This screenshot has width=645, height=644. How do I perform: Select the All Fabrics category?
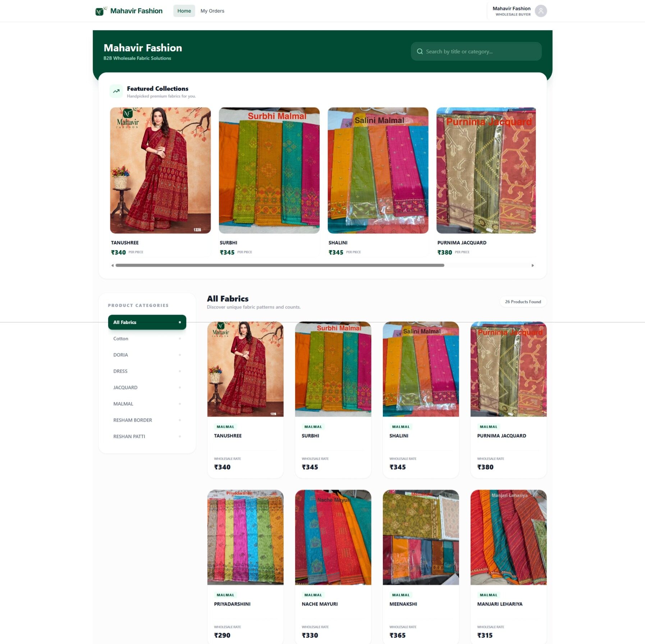147,322
